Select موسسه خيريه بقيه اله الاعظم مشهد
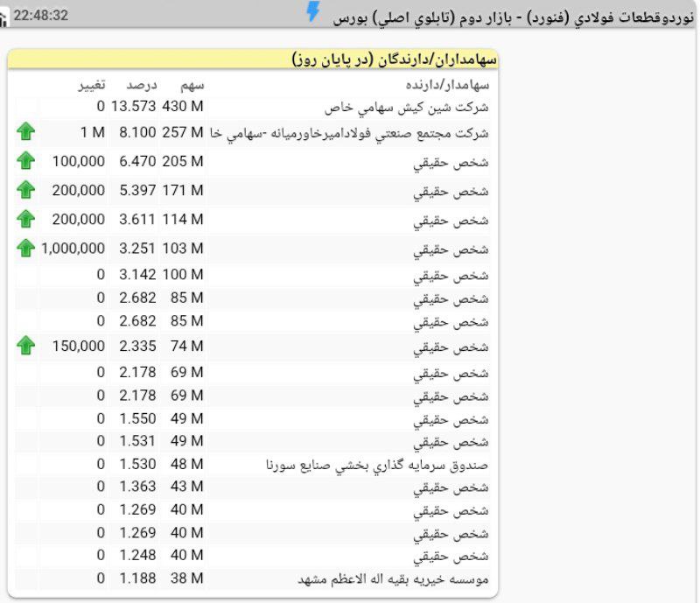 coord(393,578)
